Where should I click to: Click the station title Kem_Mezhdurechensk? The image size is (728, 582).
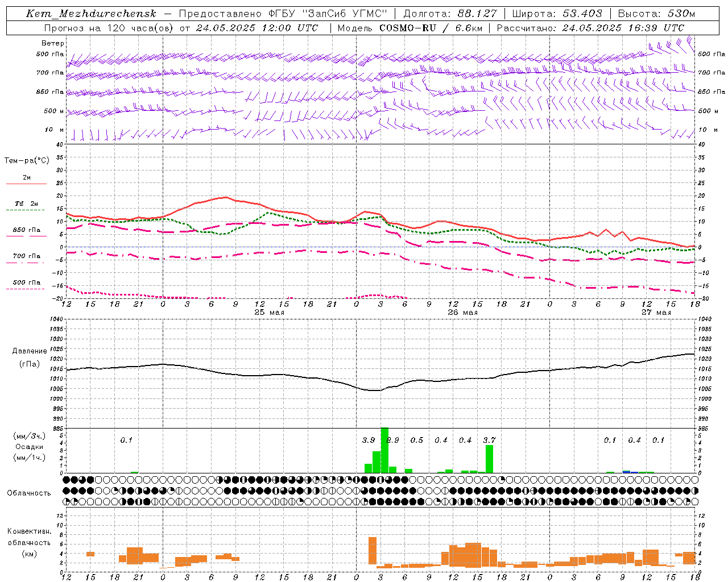(x=91, y=14)
